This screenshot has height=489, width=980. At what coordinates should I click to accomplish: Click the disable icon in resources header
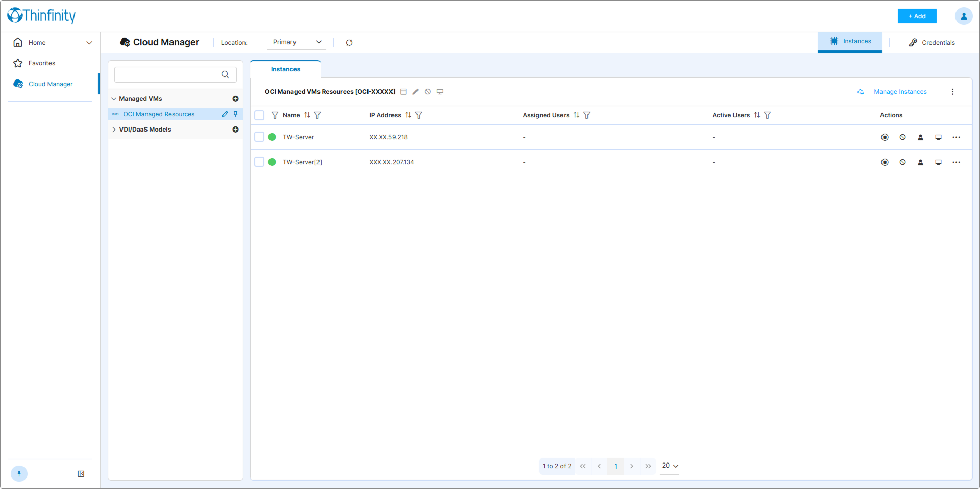click(x=428, y=92)
